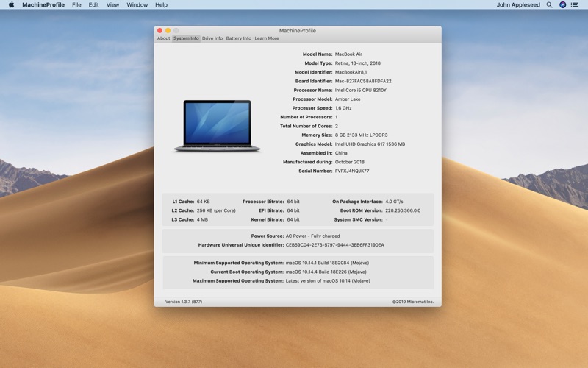Select the System Info tab
Screen dimensions: 588x368
[186, 38]
